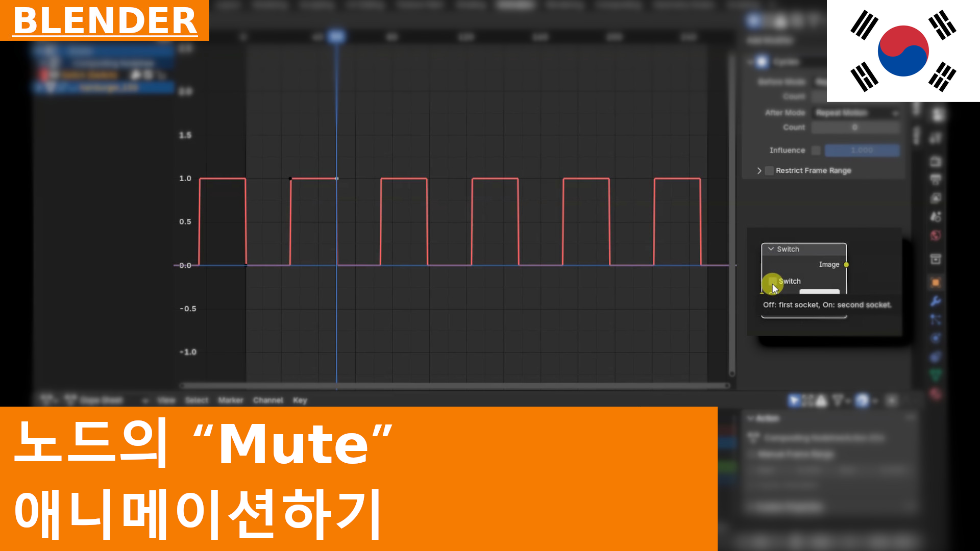Open the After Mode dropdown
The image size is (980, 551).
tap(856, 113)
